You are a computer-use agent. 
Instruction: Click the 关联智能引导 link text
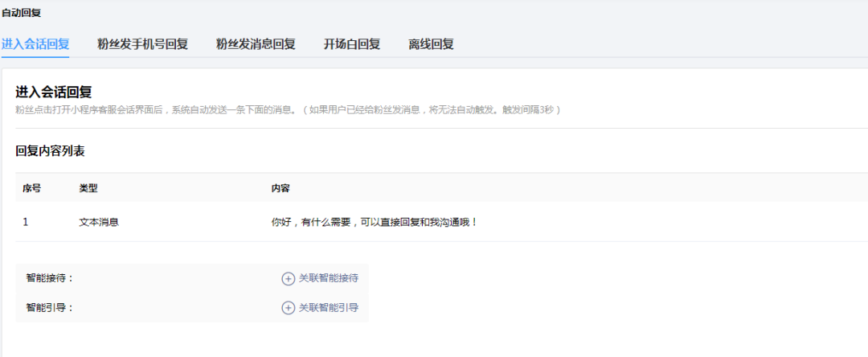(328, 308)
